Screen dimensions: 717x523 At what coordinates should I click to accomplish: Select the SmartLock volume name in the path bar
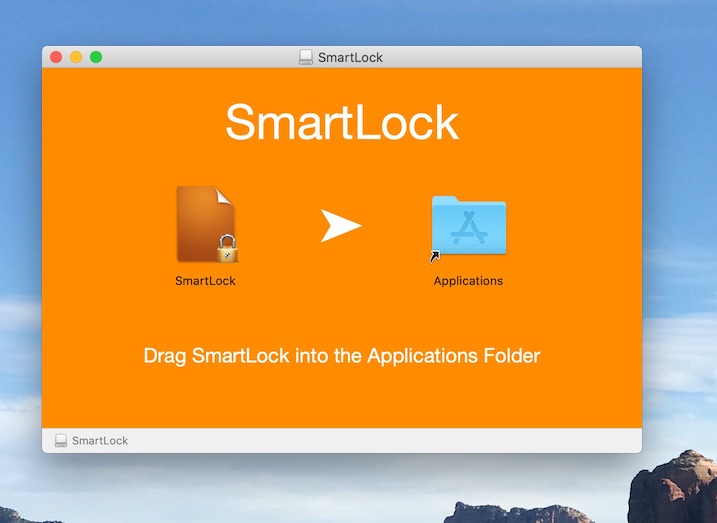click(100, 441)
